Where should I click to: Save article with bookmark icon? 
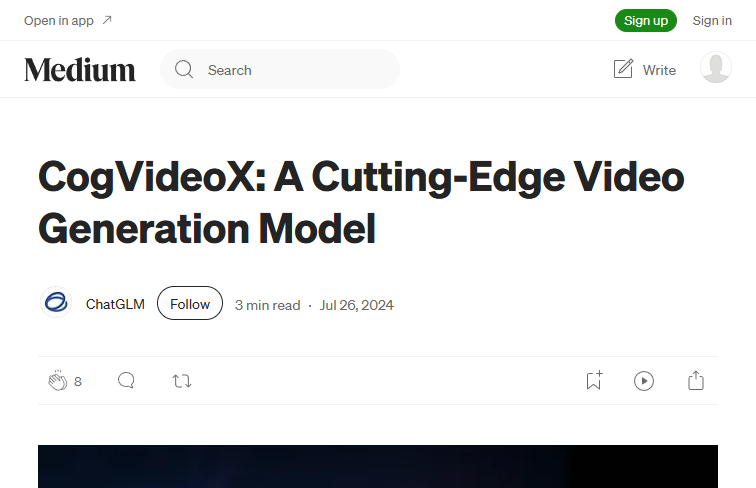(x=594, y=380)
